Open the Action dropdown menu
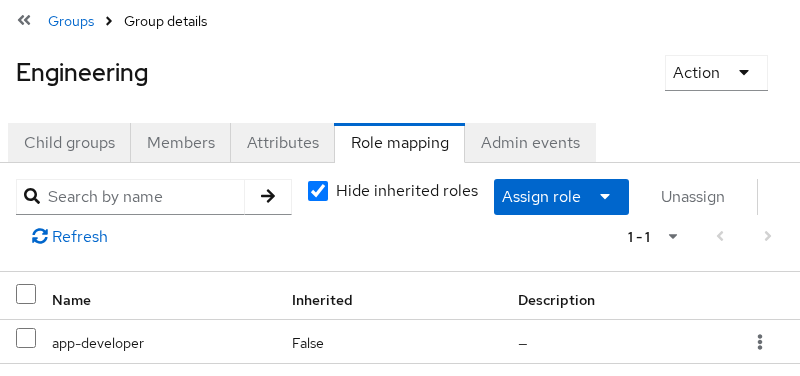Screen dimensions: 800x376 [x=716, y=73]
